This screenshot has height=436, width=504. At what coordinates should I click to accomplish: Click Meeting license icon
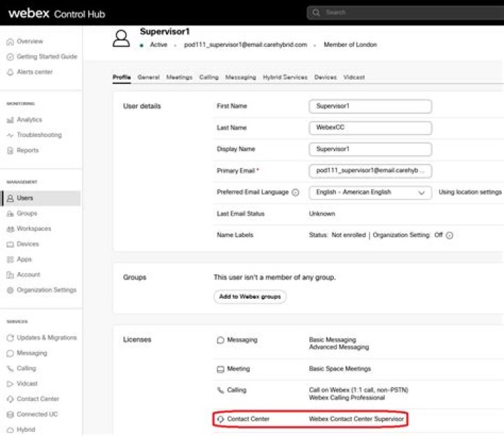pyautogui.click(x=220, y=370)
